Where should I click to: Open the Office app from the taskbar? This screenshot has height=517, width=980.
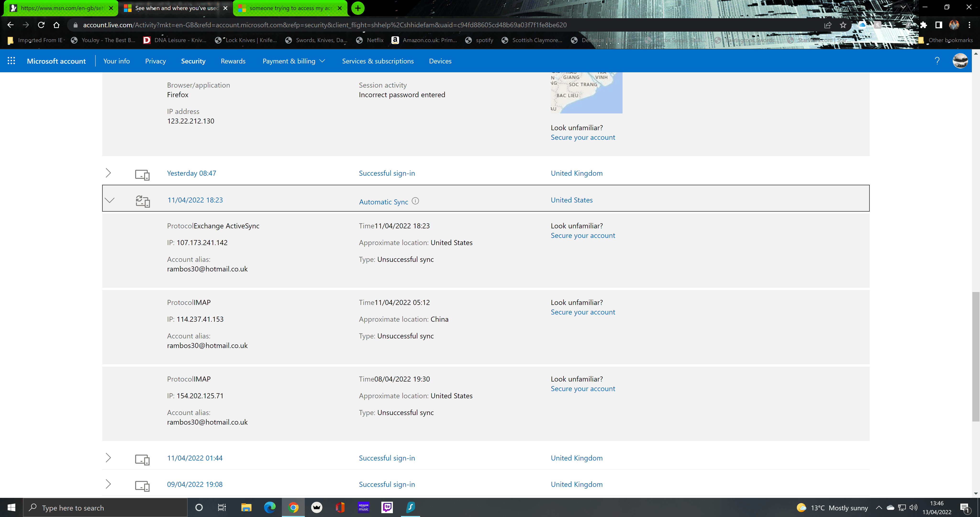[x=340, y=507]
